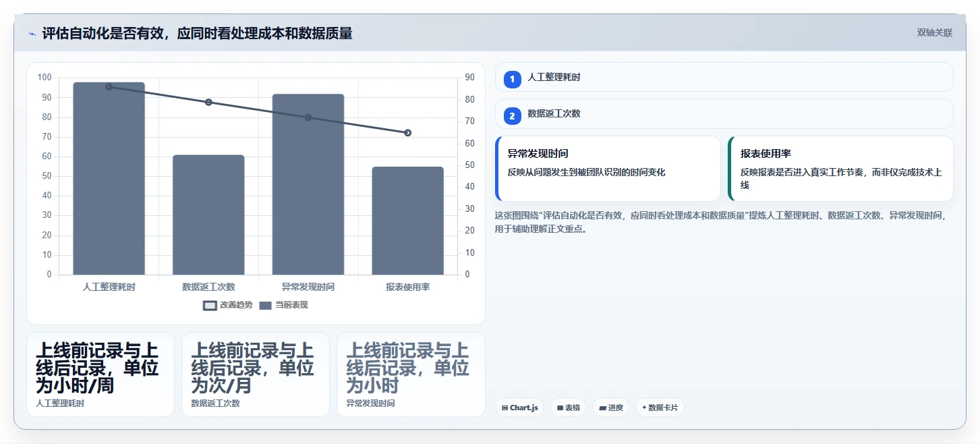
Task: Click the 人工整理耗时 bar in chart
Action: click(x=109, y=179)
